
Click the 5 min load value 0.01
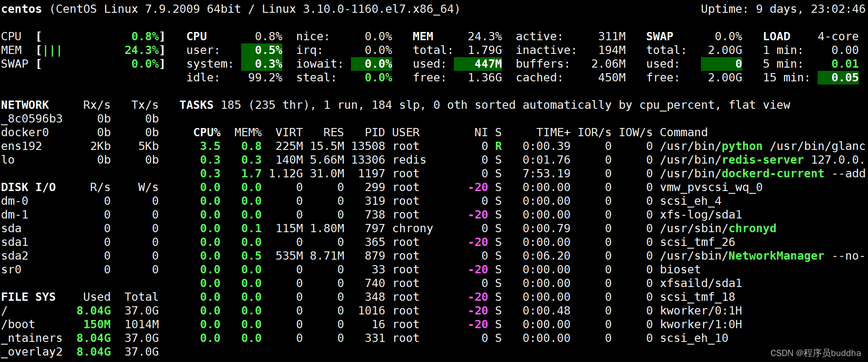pyautogui.click(x=845, y=64)
